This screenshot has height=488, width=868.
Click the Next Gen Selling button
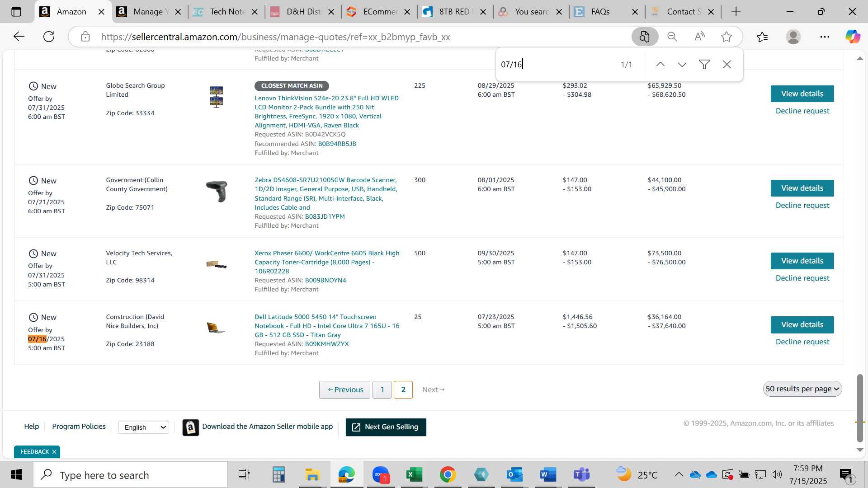(x=386, y=427)
